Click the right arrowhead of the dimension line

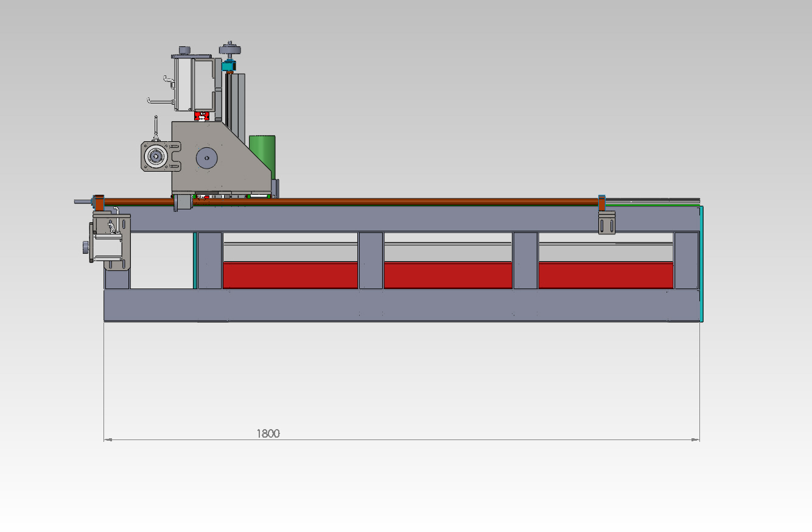coord(696,439)
